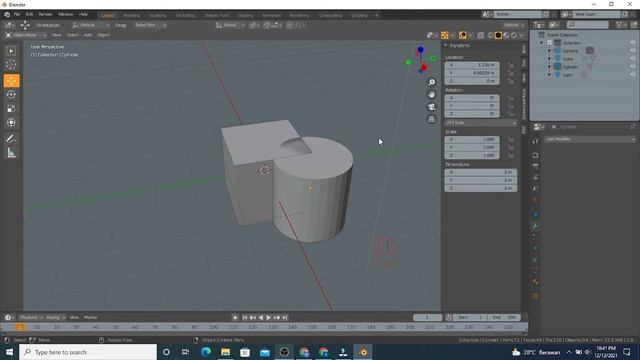This screenshot has height=360, width=640.
Task: Open the Object properties tab icon
Action: click(536, 215)
